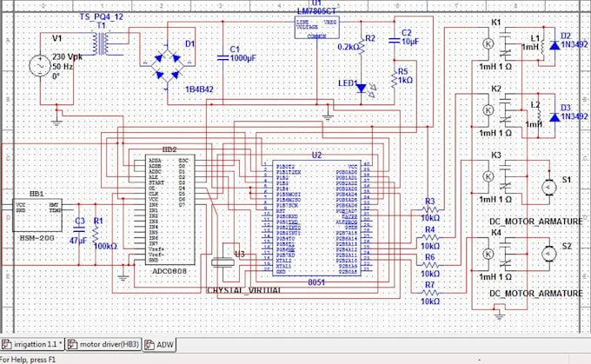Click the 1B4B42 rectifier part label

[199, 89]
